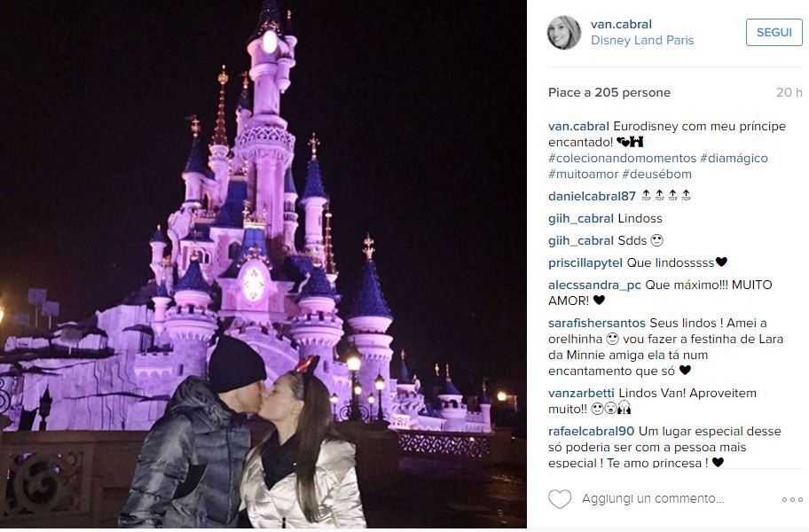Click the SEGUI follow button

[774, 32]
